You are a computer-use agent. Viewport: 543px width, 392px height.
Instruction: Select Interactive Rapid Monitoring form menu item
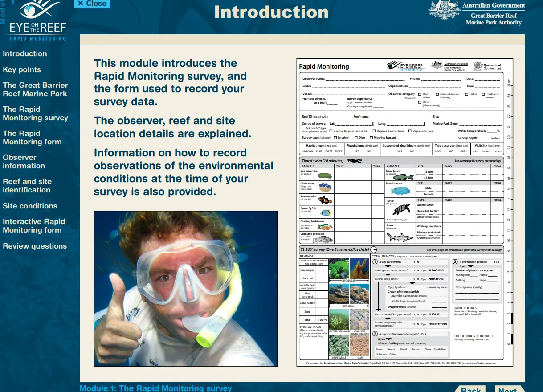click(x=34, y=226)
